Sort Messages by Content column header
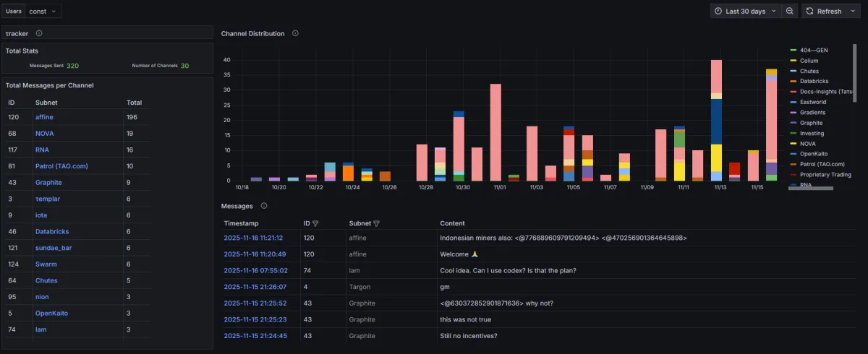This screenshot has width=868, height=354. click(x=452, y=223)
